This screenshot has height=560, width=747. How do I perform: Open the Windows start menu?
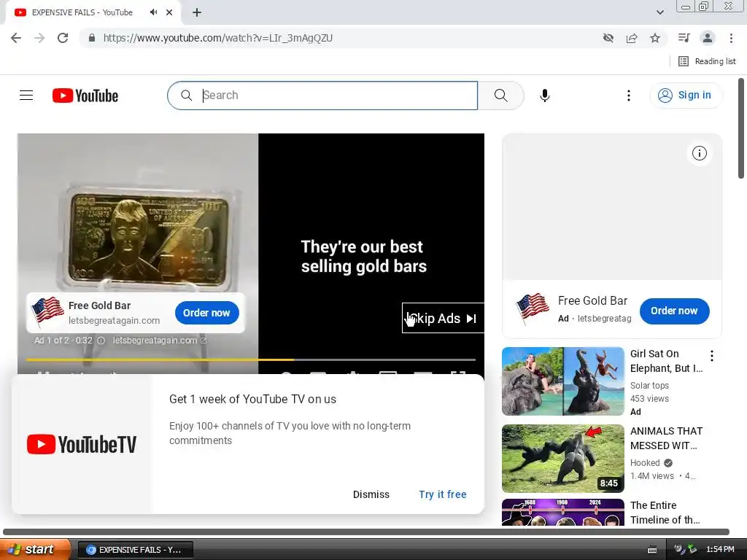35,549
